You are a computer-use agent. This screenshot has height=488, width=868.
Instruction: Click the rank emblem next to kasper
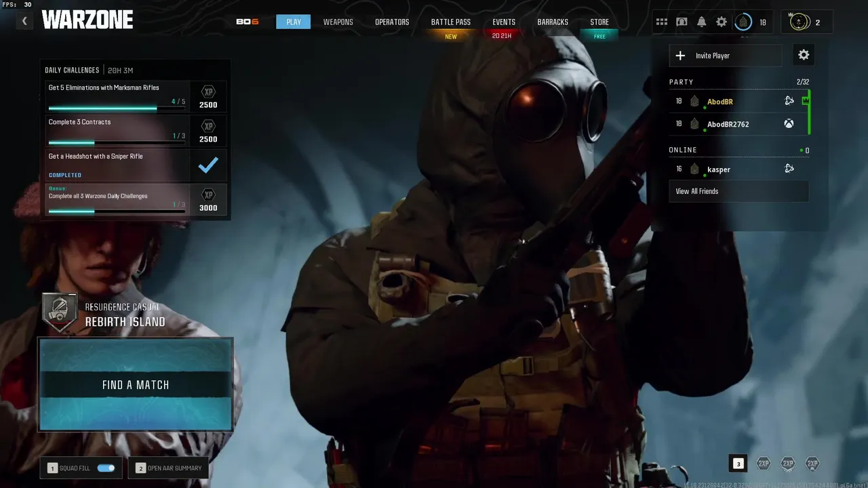(694, 169)
